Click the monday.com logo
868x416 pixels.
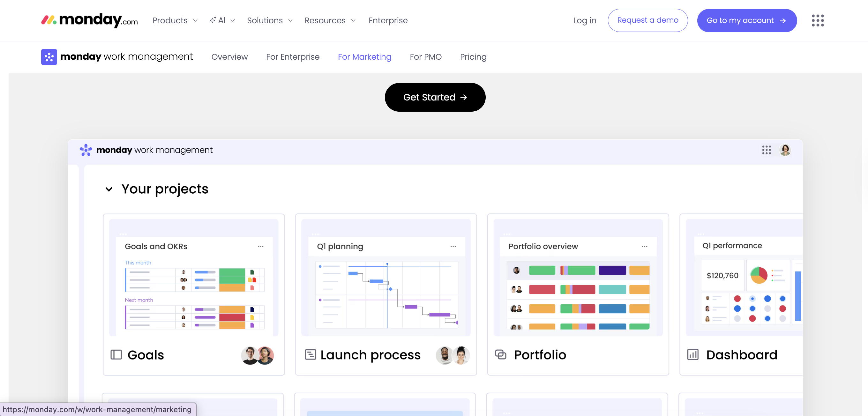coord(89,20)
